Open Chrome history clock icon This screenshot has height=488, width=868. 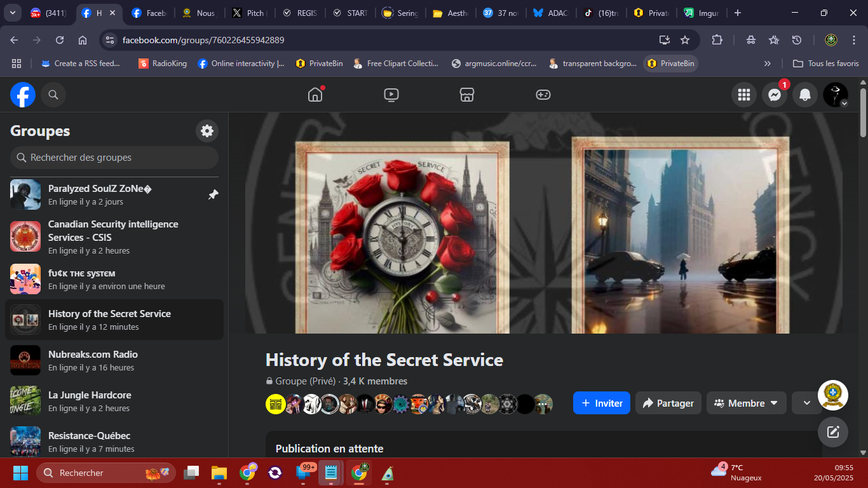pos(797,40)
